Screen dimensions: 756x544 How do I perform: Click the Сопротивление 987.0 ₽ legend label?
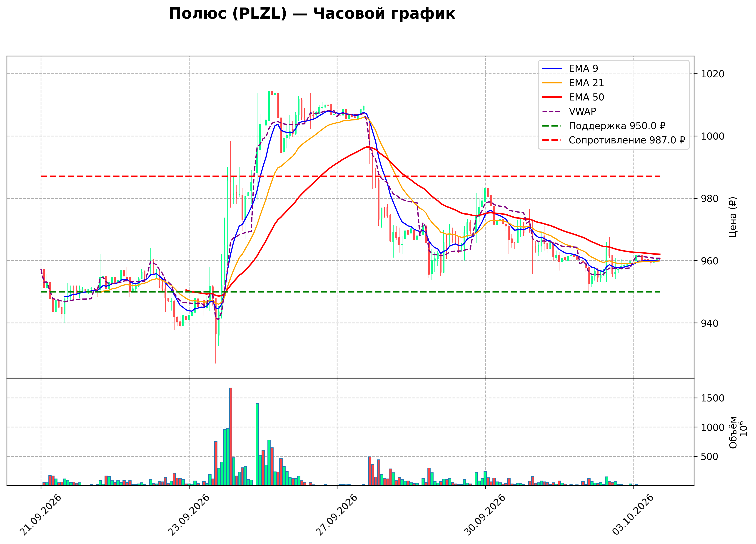(627, 140)
